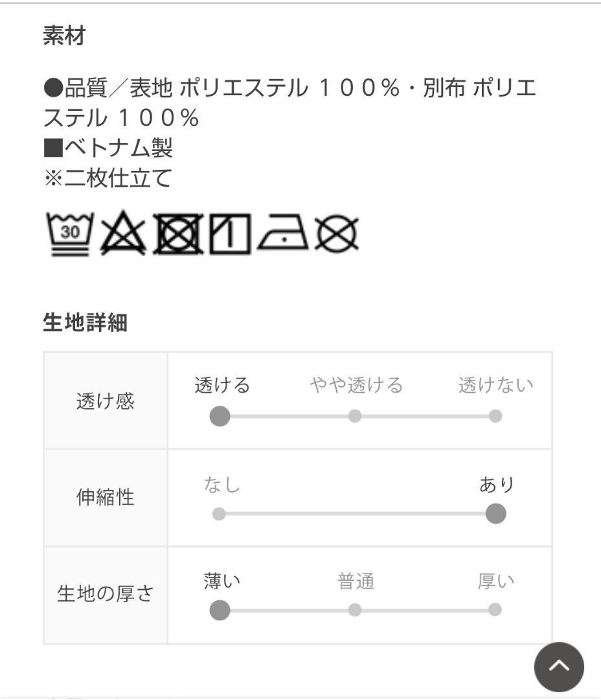Screen dimensions: 601x700
Task: Click the 生地詳細 section heading
Action: [x=85, y=323]
